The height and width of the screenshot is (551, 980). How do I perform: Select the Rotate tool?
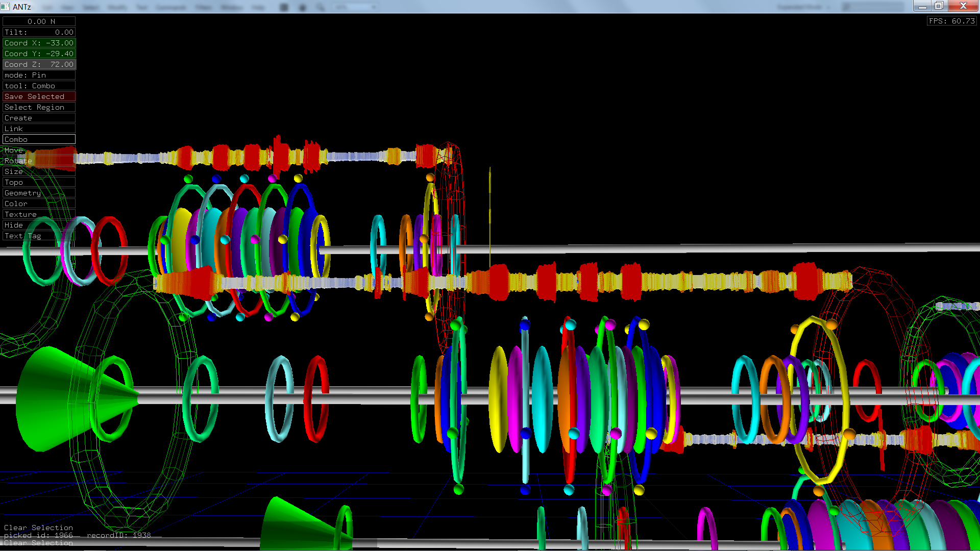point(39,161)
